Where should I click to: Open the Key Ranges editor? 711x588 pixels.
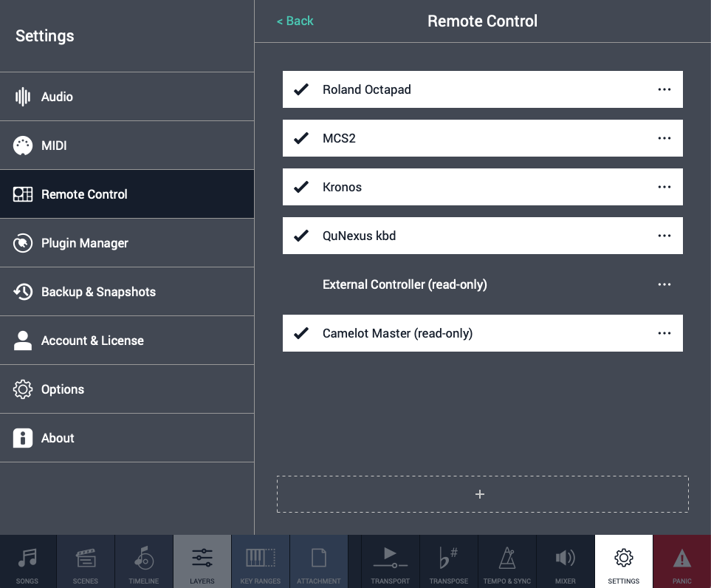point(260,561)
